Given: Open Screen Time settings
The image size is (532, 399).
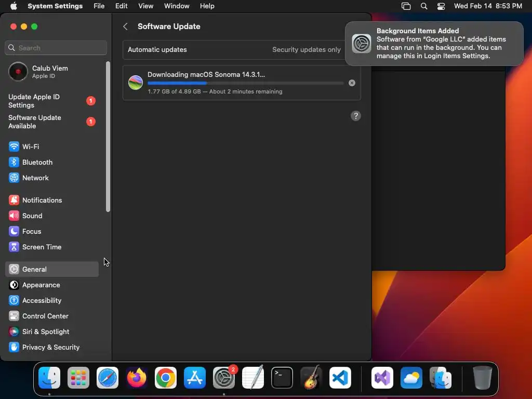Looking at the screenshot, I should click(x=52, y=247).
